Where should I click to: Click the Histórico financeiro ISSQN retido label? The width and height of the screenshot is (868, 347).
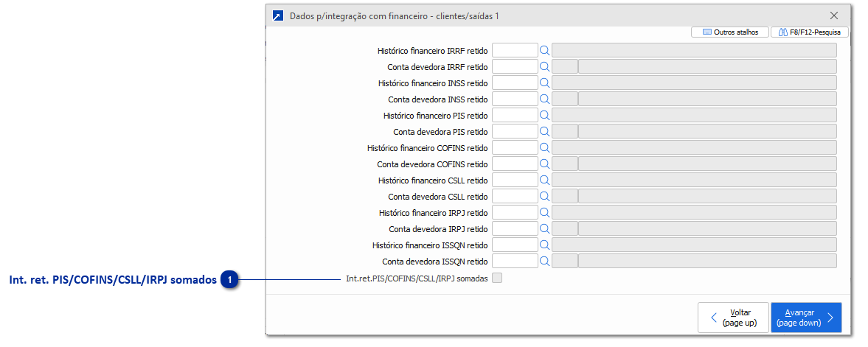click(x=430, y=245)
